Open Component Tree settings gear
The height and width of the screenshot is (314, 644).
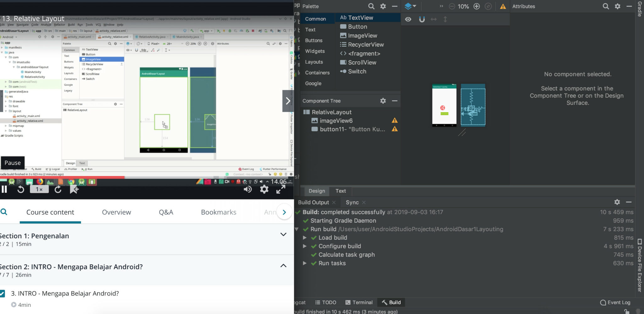[x=383, y=101]
